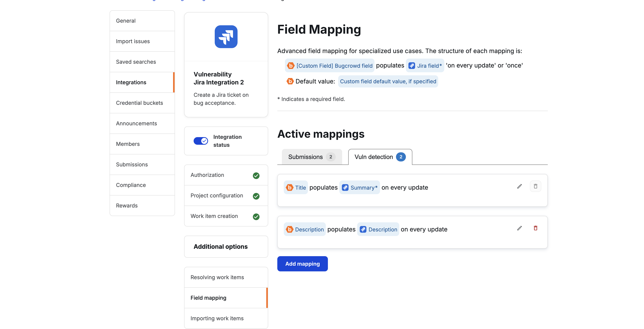Edit the Title to Summary mapping
This screenshot has width=644, height=329.
pos(519,187)
